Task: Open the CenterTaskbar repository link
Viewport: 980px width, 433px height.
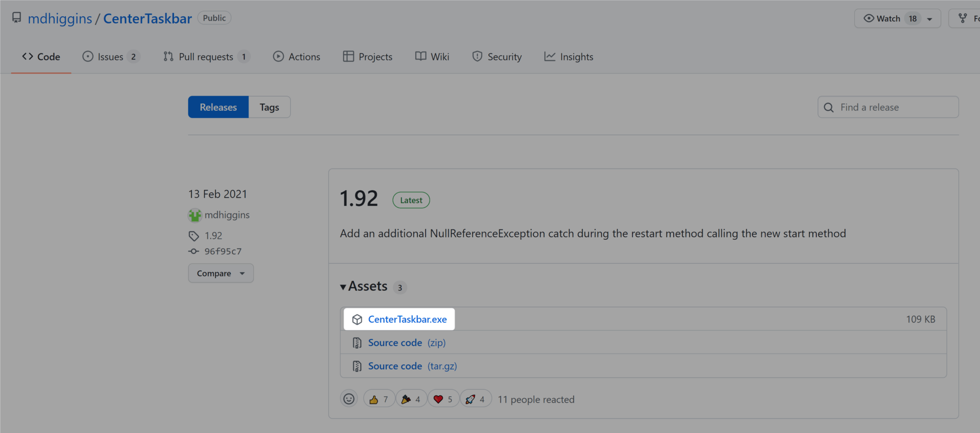Action: point(147,19)
